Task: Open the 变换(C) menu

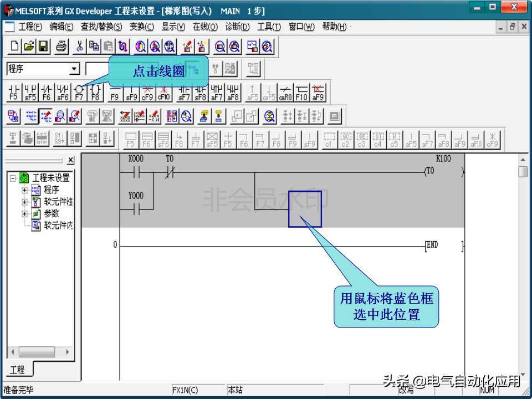Action: (x=141, y=27)
